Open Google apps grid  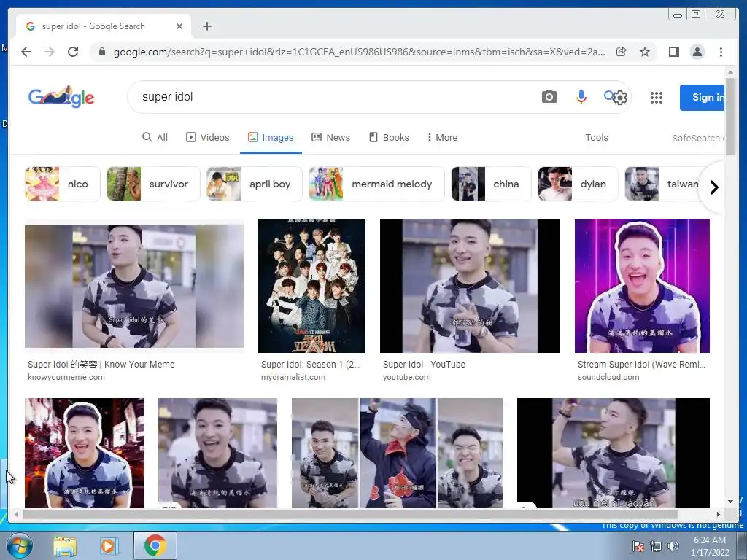(x=656, y=98)
